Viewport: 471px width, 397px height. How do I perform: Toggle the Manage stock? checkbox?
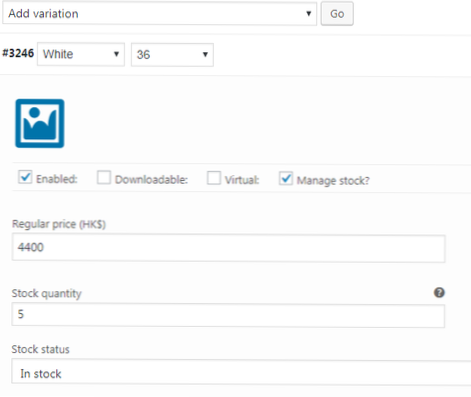click(x=286, y=178)
